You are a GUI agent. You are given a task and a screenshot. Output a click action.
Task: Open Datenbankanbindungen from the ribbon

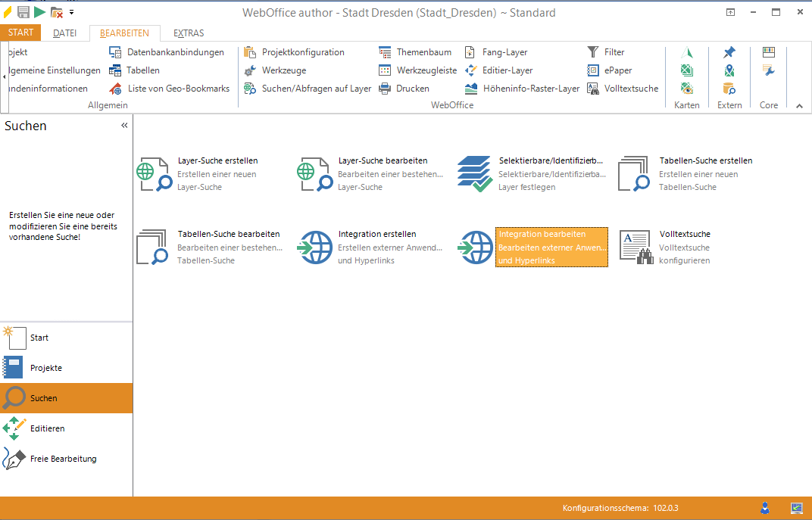click(167, 52)
